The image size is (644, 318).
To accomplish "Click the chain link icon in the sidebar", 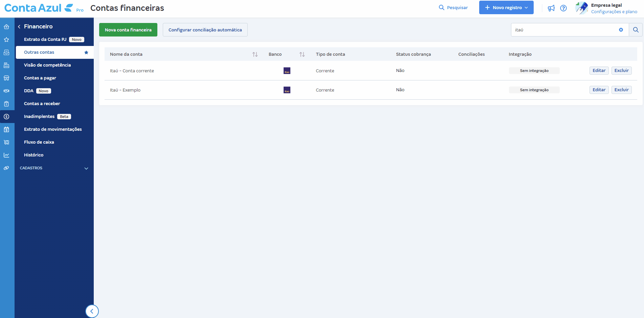I will (6, 168).
